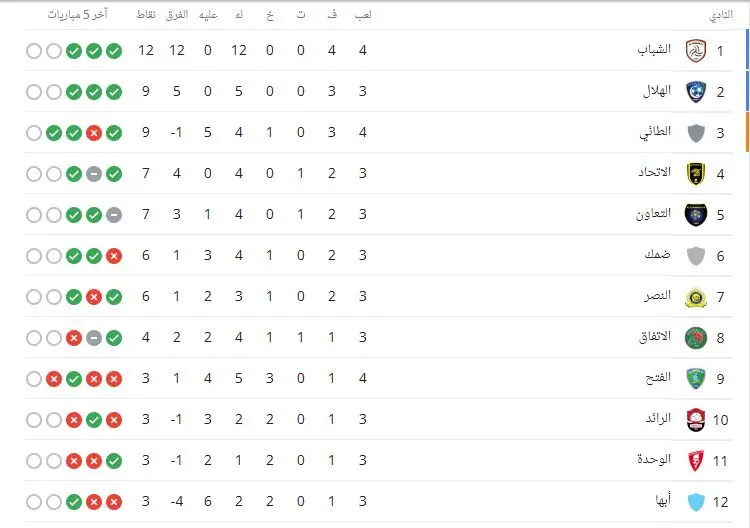Click the النصر club logo
This screenshot has height=528, width=750.
[x=696, y=297]
